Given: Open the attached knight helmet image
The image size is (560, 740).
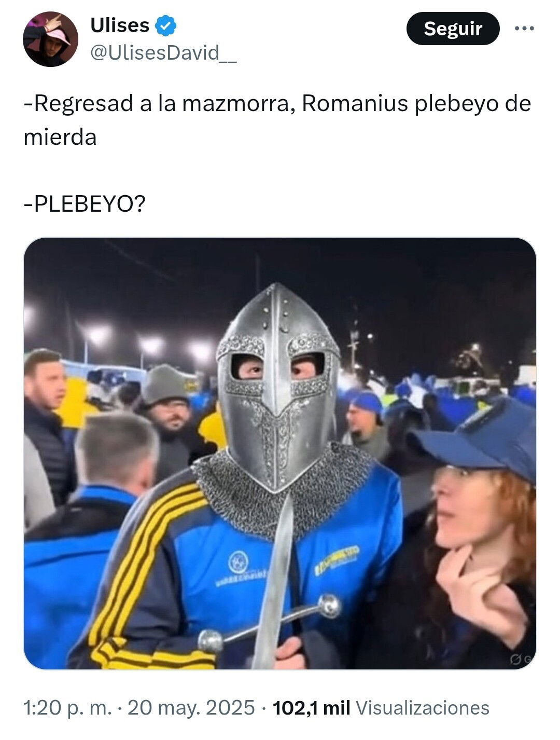Looking at the screenshot, I should point(280,454).
